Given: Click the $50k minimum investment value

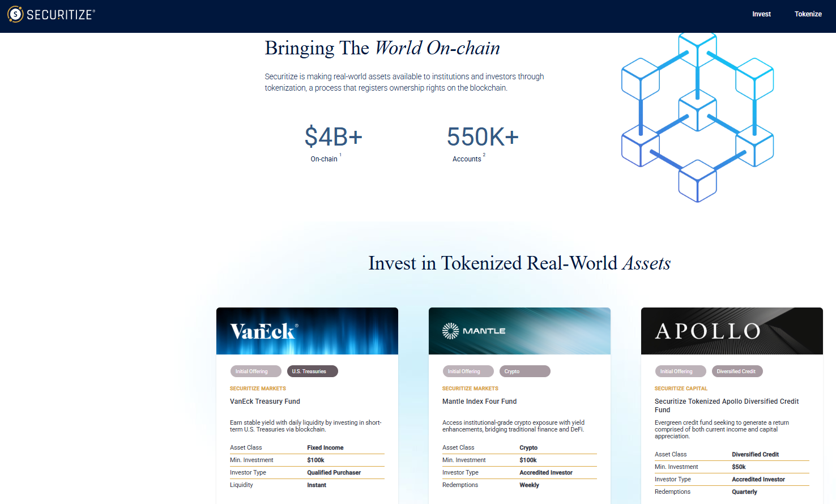Looking at the screenshot, I should (x=739, y=467).
